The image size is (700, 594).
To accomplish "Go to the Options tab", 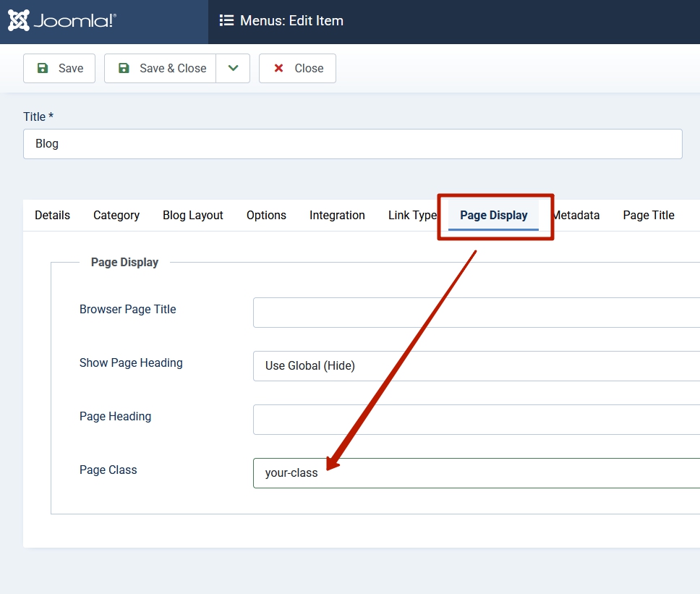I will [x=266, y=215].
